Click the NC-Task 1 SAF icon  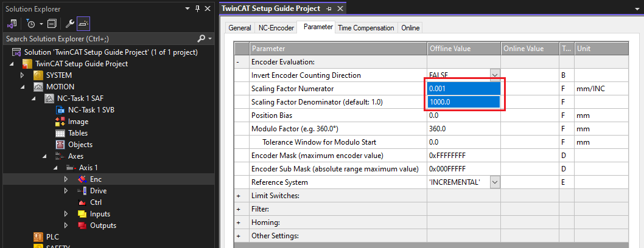pos(49,98)
